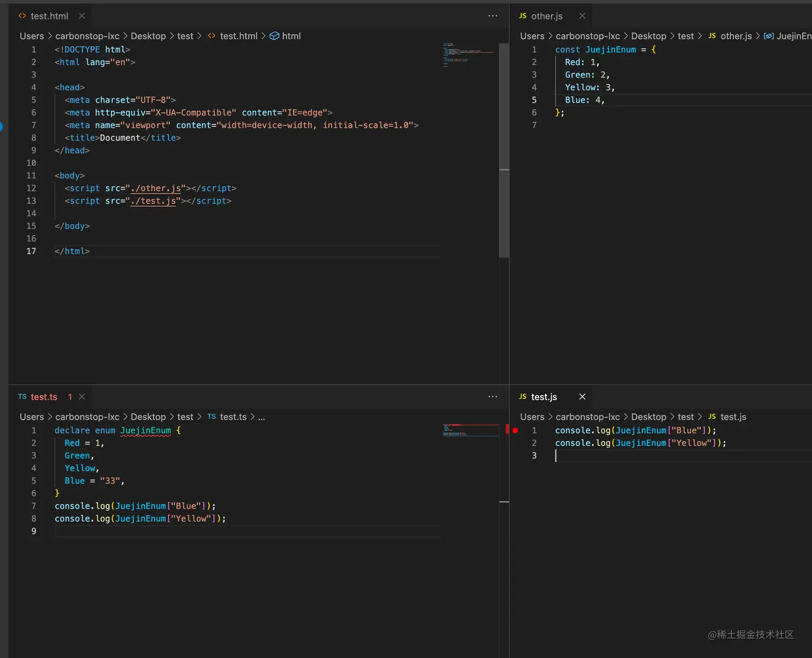This screenshot has width=812, height=658.
Task: Switch to the test.html tab
Action: point(49,16)
